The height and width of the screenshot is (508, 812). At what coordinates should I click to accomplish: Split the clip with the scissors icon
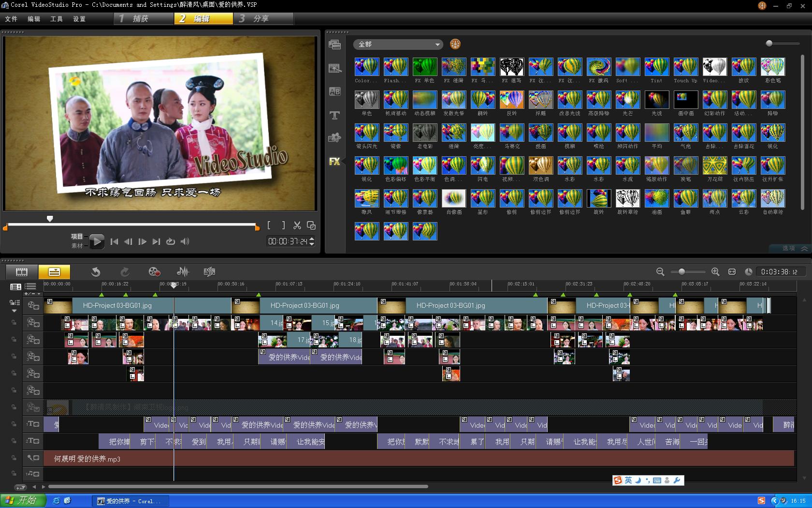[297, 225]
